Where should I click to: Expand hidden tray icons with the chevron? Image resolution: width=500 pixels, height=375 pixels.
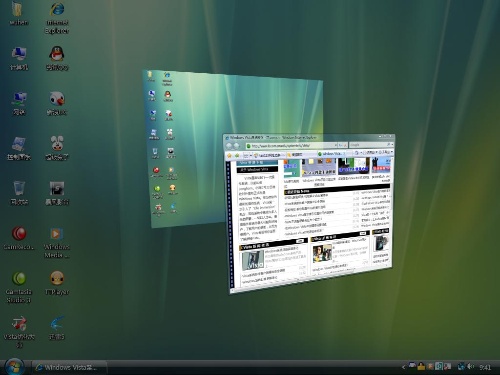pos(404,367)
